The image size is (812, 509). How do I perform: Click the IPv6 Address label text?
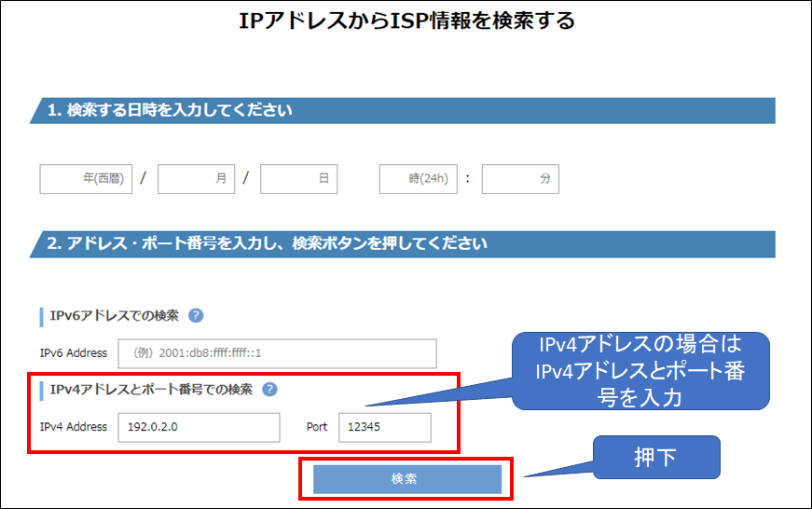(74, 353)
